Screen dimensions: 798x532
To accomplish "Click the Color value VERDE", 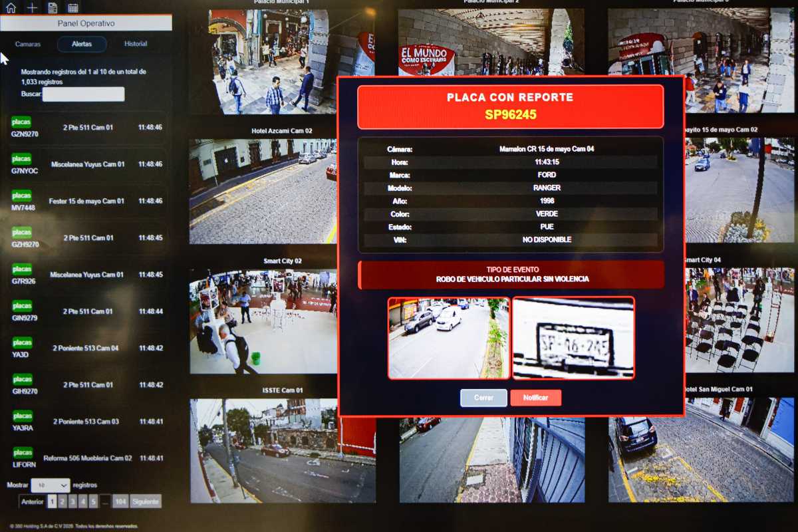I will [547, 214].
